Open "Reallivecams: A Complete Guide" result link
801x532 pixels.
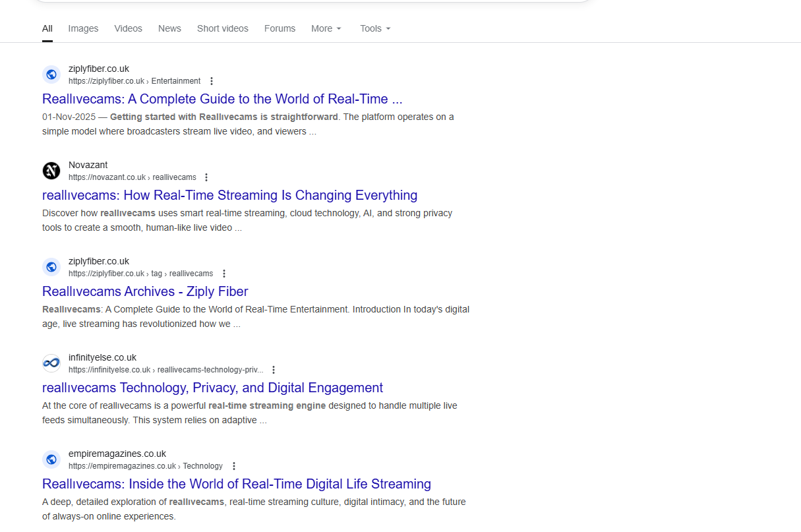pyautogui.click(x=222, y=99)
